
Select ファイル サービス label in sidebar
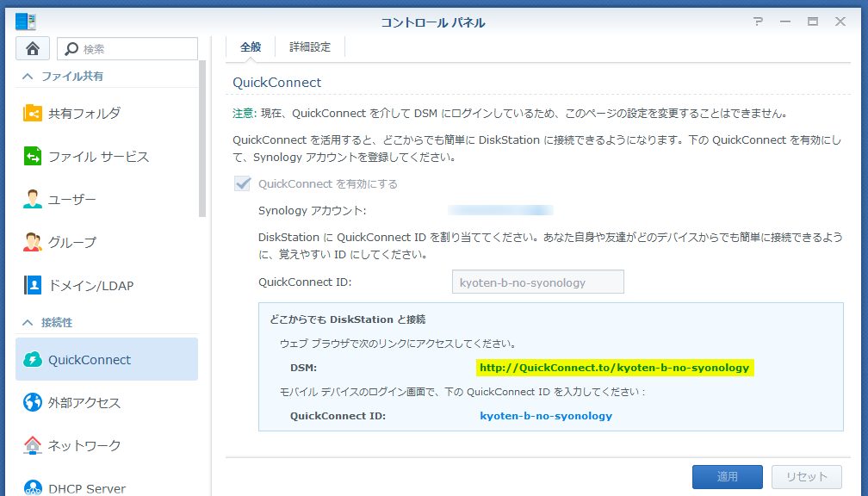click(98, 157)
